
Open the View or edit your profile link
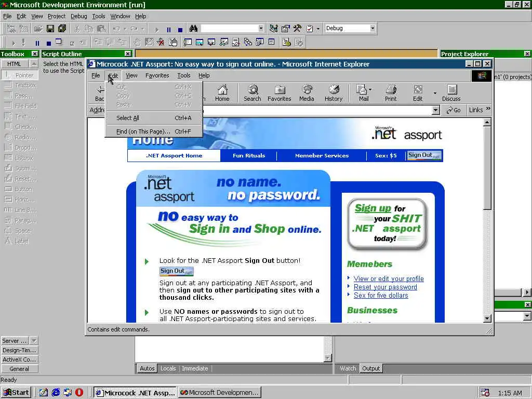click(x=389, y=278)
